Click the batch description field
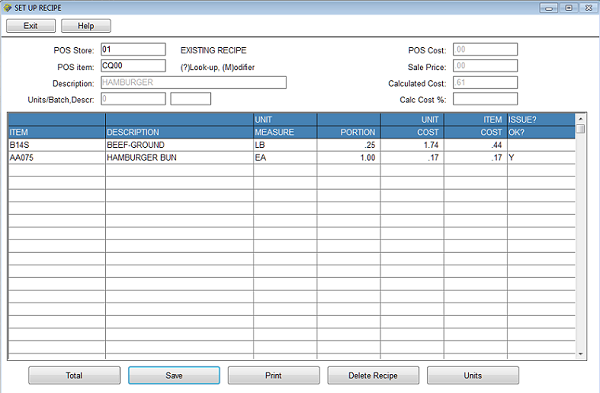This screenshot has height=393, width=600. pos(191,99)
